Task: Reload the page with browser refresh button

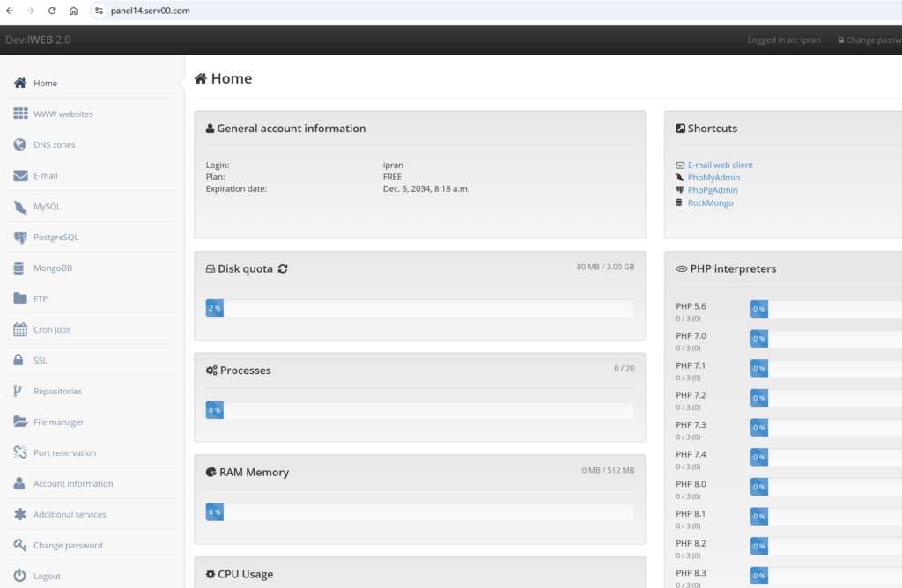Action: 52,11
